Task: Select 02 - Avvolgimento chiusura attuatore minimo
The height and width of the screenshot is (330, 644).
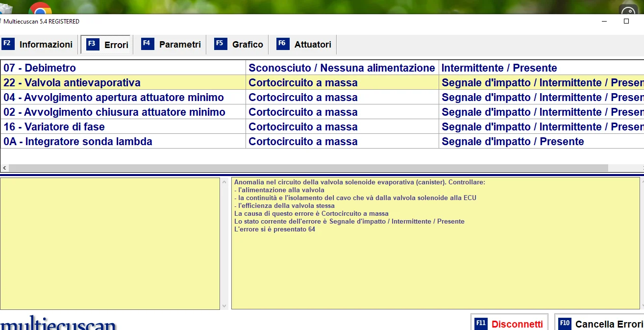Action: pos(123,112)
